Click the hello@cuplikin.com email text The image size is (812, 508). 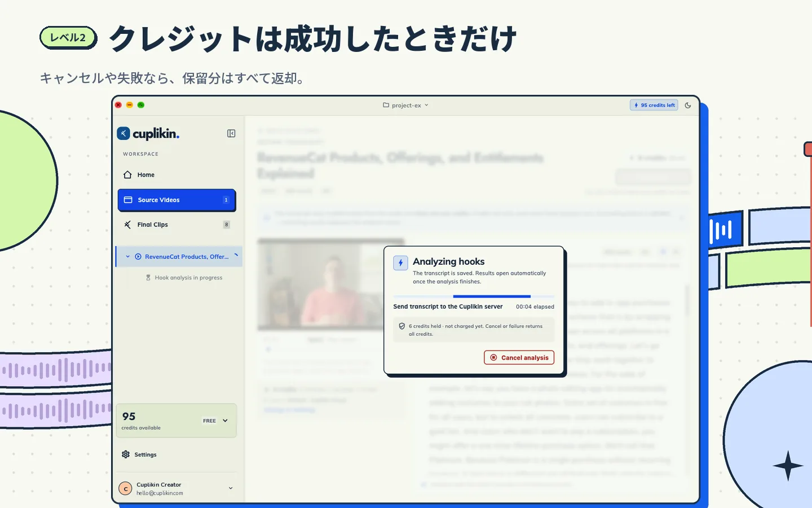pos(160,493)
